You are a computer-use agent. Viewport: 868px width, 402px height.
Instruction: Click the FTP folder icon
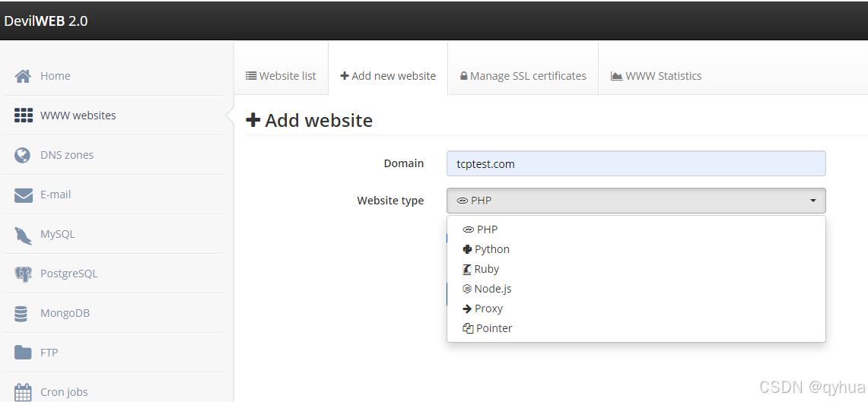24,353
